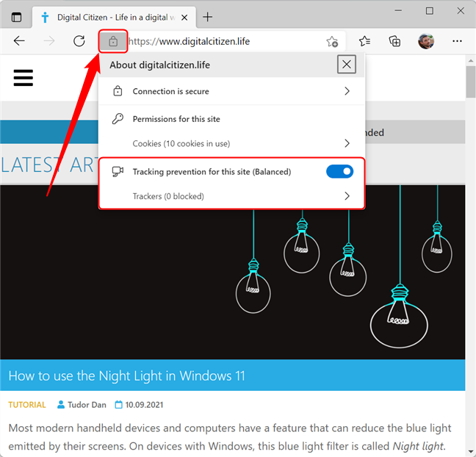Image resolution: width=476 pixels, height=457 pixels.
Task: Click scrollbar up arrow
Action: pyautogui.click(x=471, y=61)
